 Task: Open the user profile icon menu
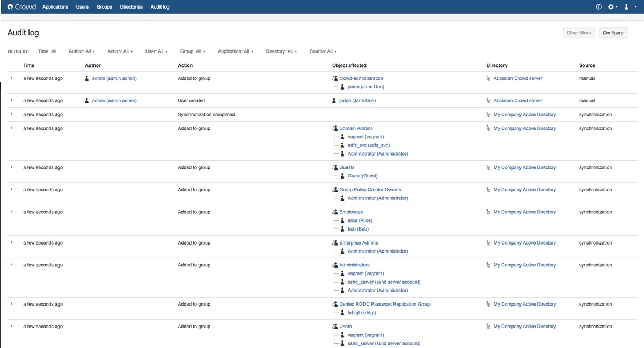tap(626, 7)
